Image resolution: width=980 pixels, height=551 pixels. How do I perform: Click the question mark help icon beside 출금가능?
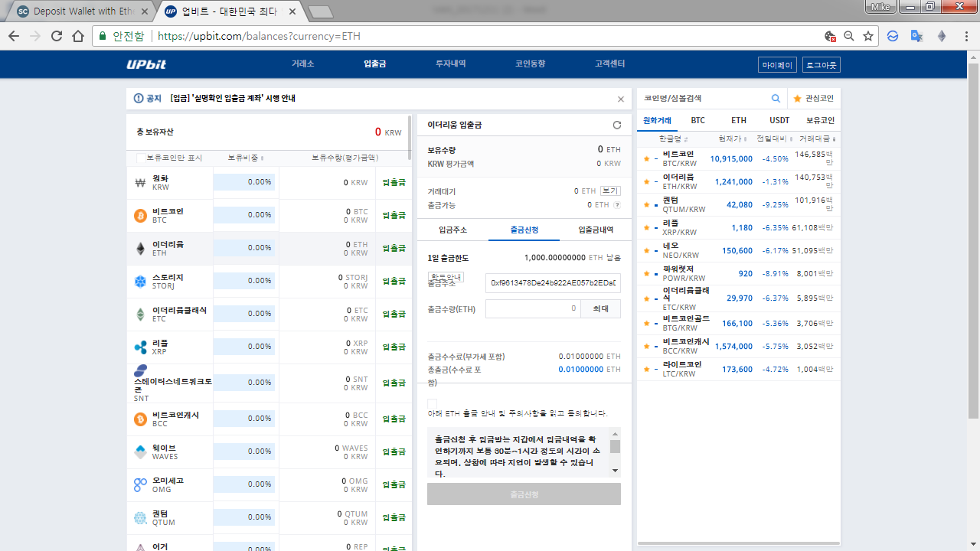[617, 205]
